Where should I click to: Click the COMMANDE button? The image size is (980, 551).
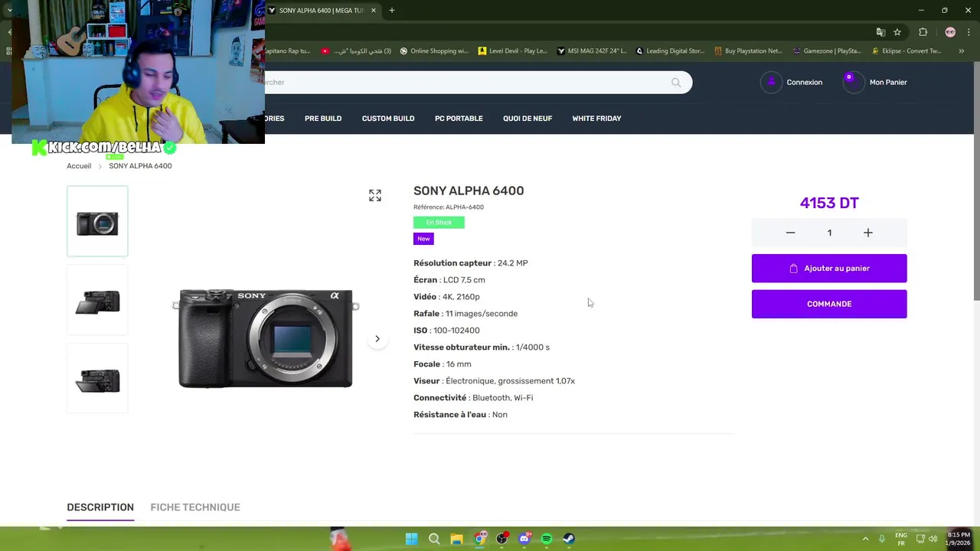[829, 304]
